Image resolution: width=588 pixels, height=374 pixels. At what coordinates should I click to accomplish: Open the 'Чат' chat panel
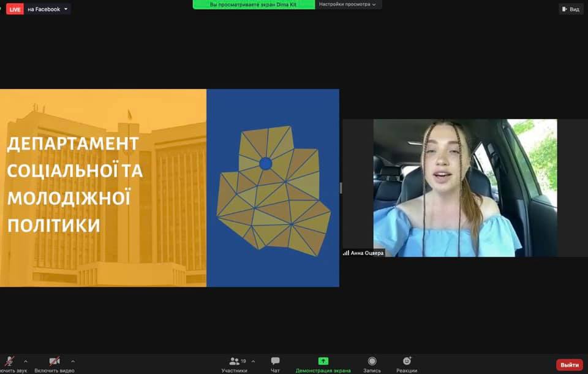[x=275, y=365]
